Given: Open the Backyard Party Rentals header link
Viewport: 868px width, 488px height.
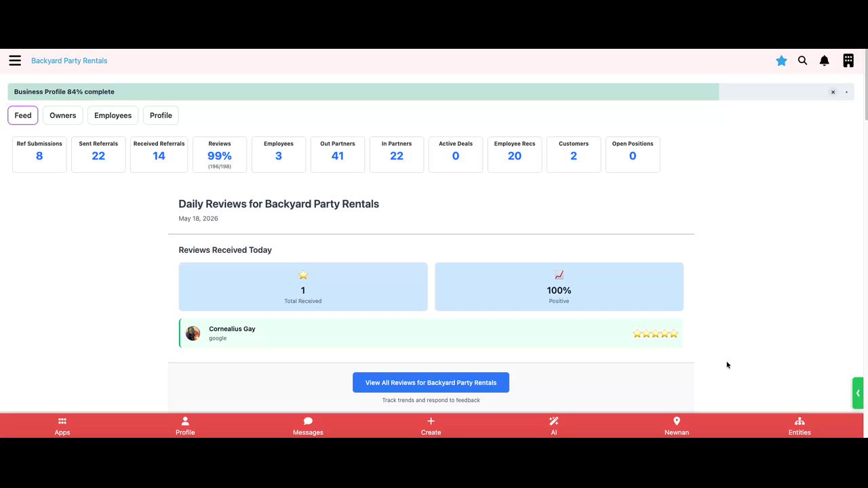Looking at the screenshot, I should point(69,61).
